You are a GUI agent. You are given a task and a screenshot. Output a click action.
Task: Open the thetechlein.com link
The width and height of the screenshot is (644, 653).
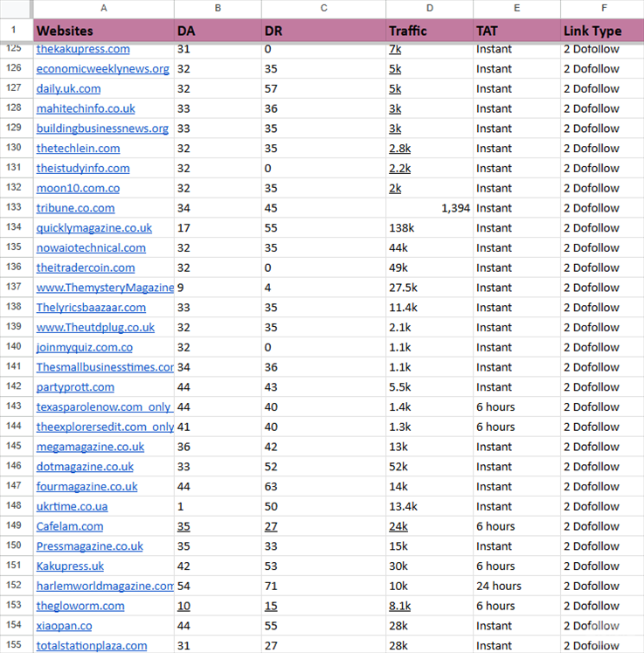(x=78, y=149)
